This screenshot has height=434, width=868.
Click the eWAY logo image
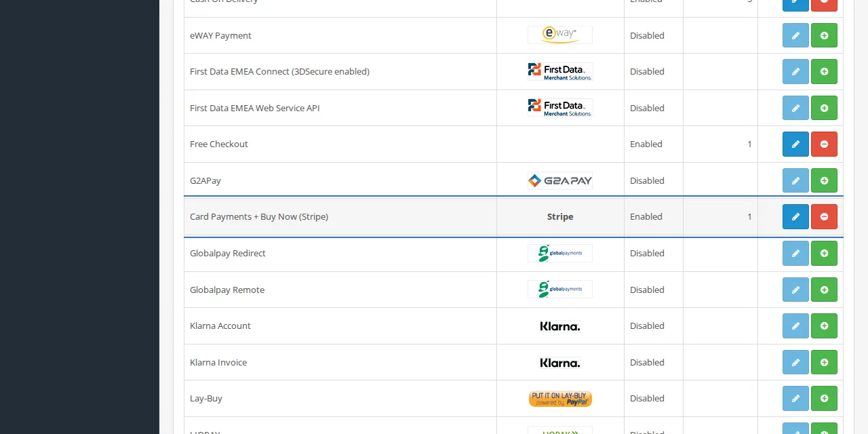pyautogui.click(x=560, y=35)
